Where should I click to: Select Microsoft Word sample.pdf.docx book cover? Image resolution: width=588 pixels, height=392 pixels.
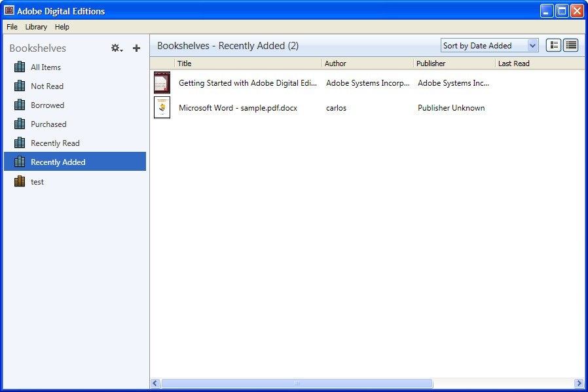point(162,108)
